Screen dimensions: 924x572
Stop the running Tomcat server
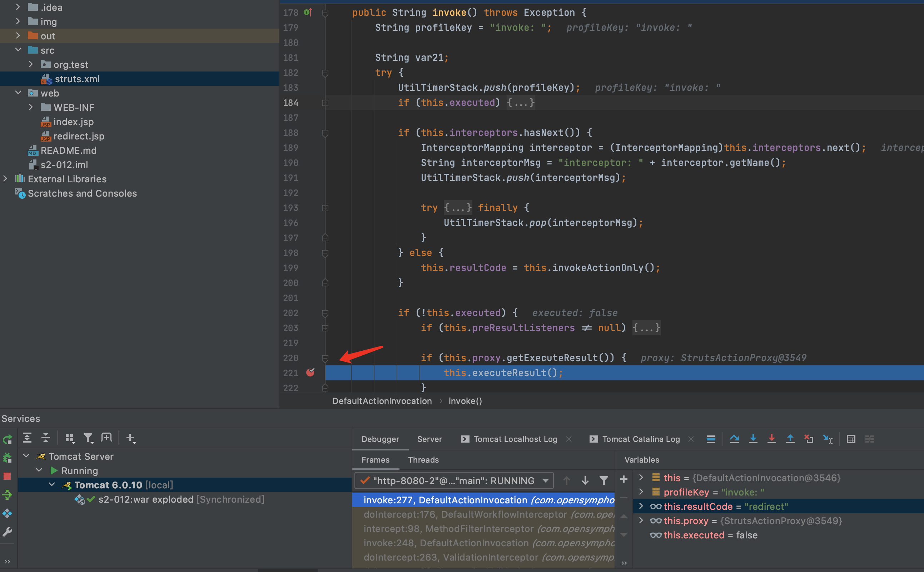8,476
